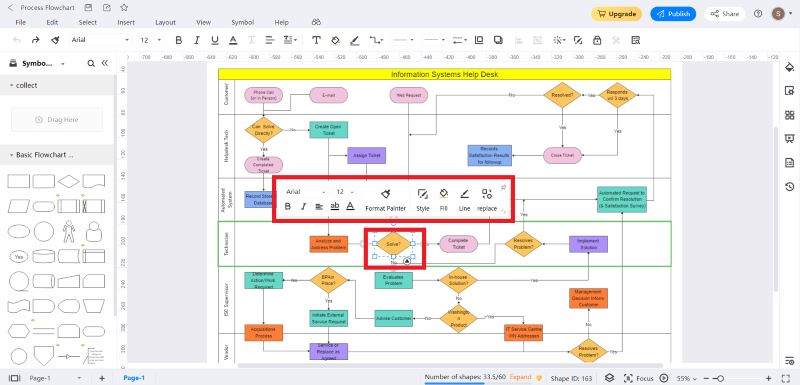Select the Text tool in top toolbar
This screenshot has width=800, height=385.
pyautogui.click(x=316, y=40)
